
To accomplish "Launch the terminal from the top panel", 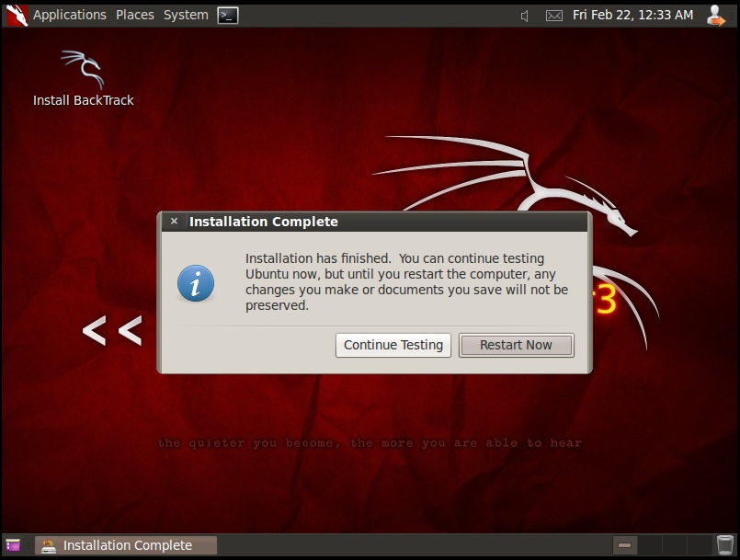I will click(227, 15).
